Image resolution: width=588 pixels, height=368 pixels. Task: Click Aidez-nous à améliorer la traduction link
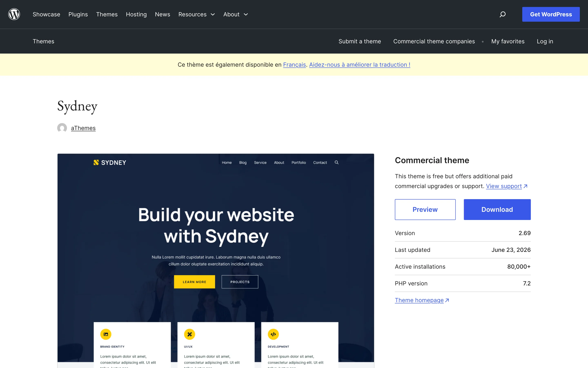[360, 65]
